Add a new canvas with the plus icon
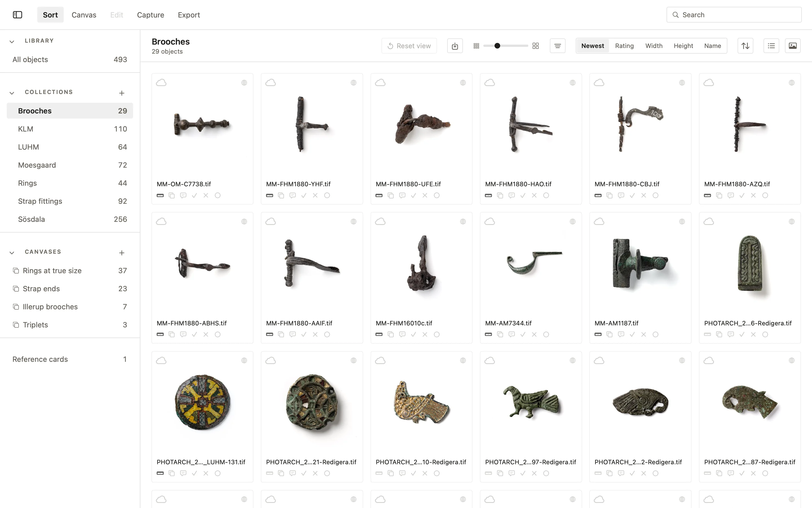 [122, 253]
